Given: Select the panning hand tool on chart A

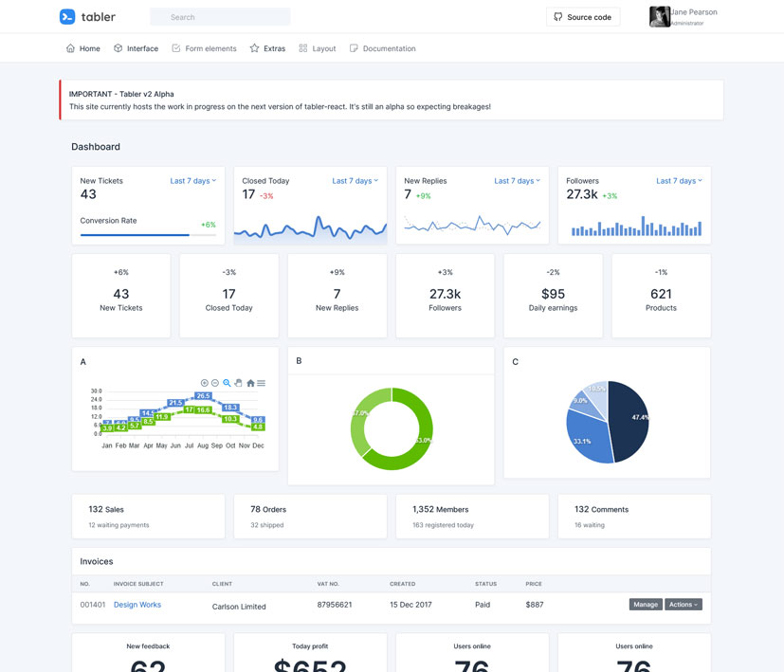Looking at the screenshot, I should [x=239, y=383].
